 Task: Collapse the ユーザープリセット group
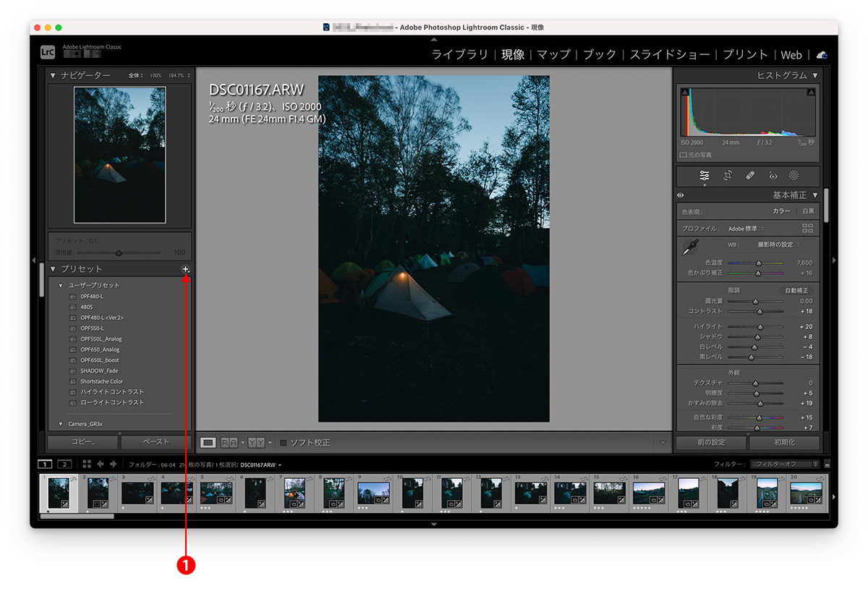pos(61,285)
